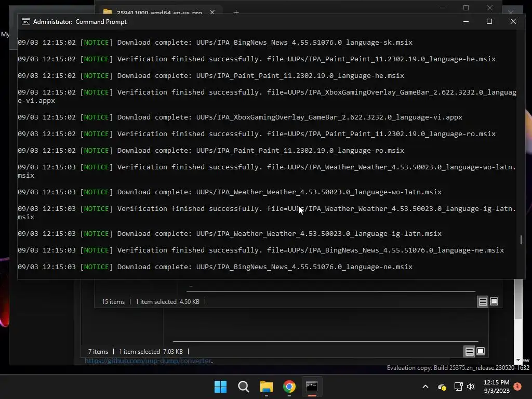Image resolution: width=532 pixels, height=399 pixels.
Task: Click the background window scroll-down arrow
Action: click(x=518, y=361)
